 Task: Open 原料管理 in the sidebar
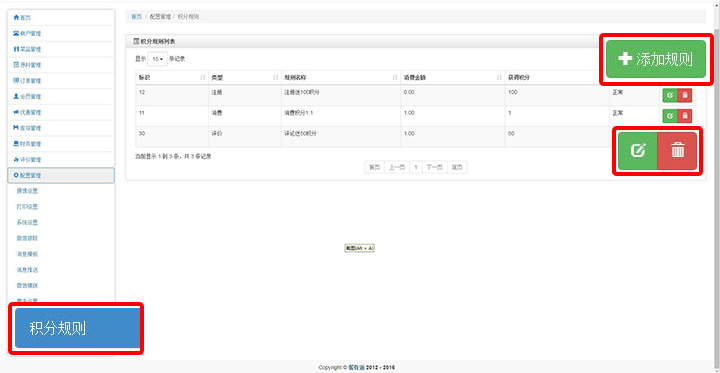[x=61, y=65]
